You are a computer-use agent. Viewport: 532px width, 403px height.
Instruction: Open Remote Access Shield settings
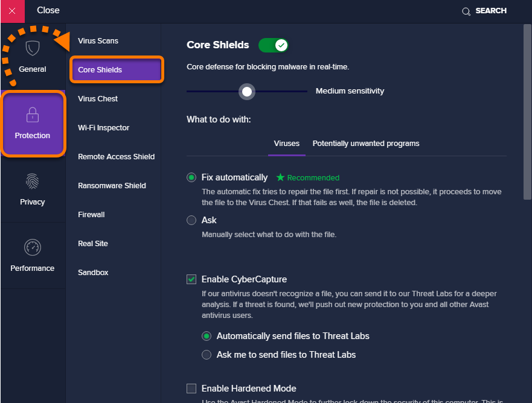[x=116, y=157]
